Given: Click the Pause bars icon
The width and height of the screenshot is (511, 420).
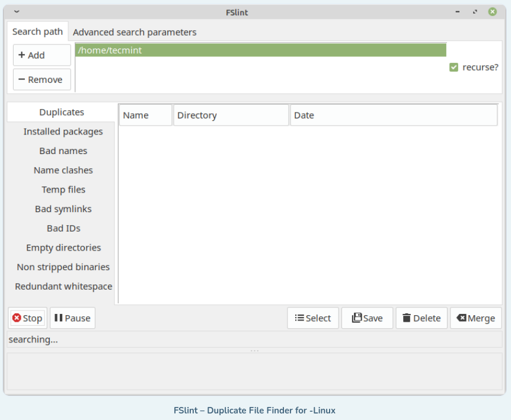Looking at the screenshot, I should (x=58, y=318).
